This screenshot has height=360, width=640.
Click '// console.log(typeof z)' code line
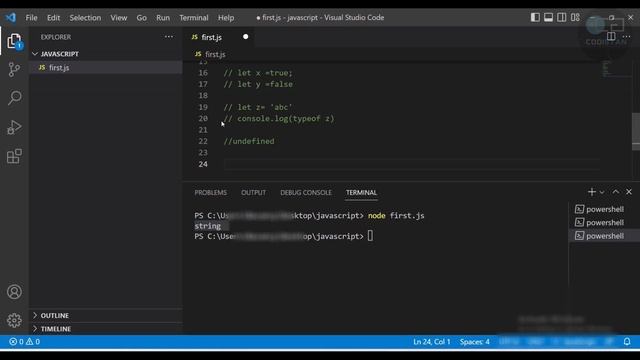pyautogui.click(x=279, y=119)
